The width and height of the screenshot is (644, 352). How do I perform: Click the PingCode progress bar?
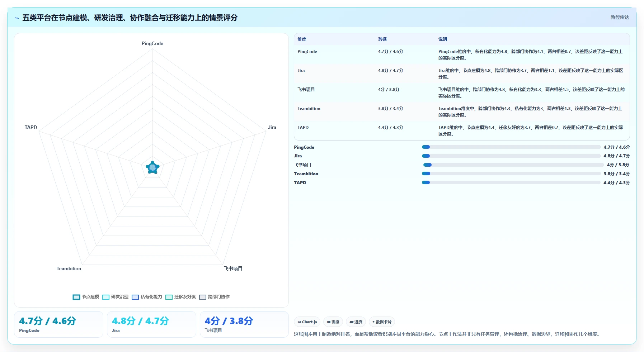coord(511,147)
